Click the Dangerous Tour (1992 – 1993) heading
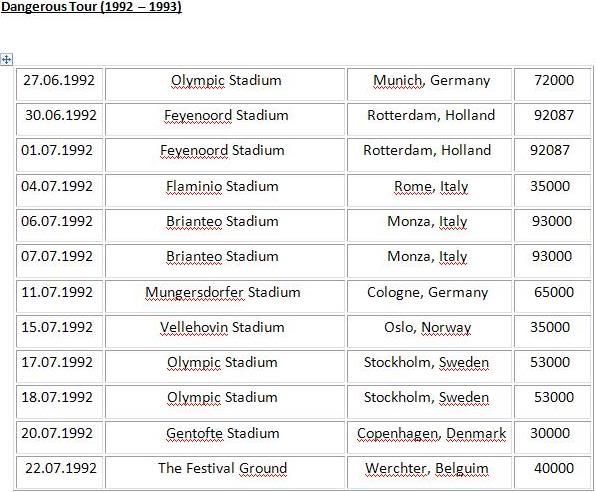This screenshot has width=596, height=492. tap(91, 7)
